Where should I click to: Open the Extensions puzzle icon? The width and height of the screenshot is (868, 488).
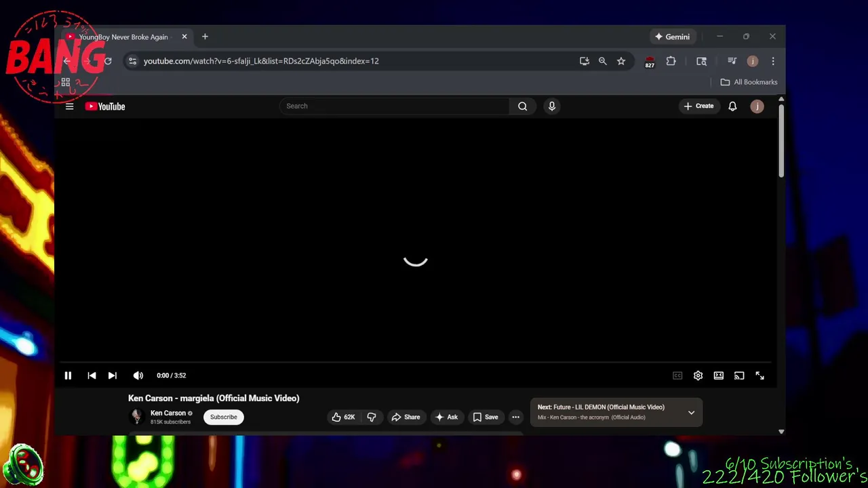coord(671,61)
